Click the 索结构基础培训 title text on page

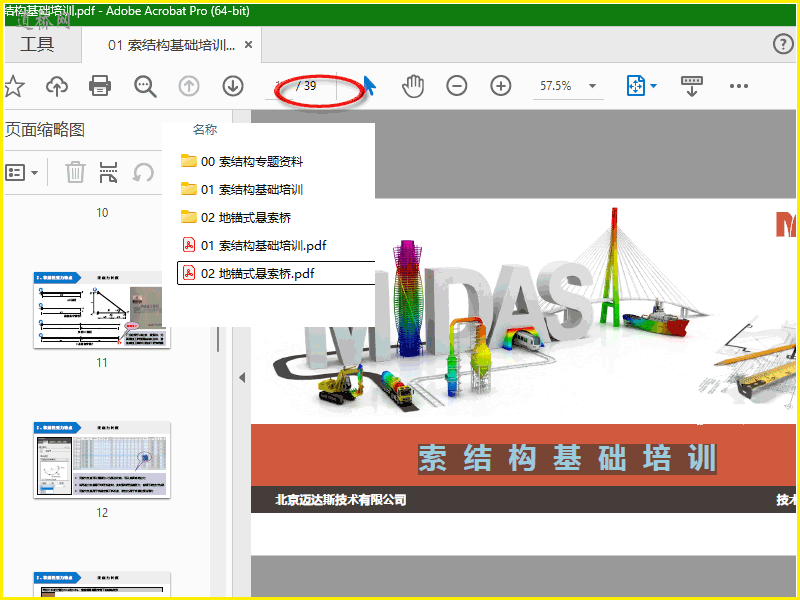tap(567, 458)
